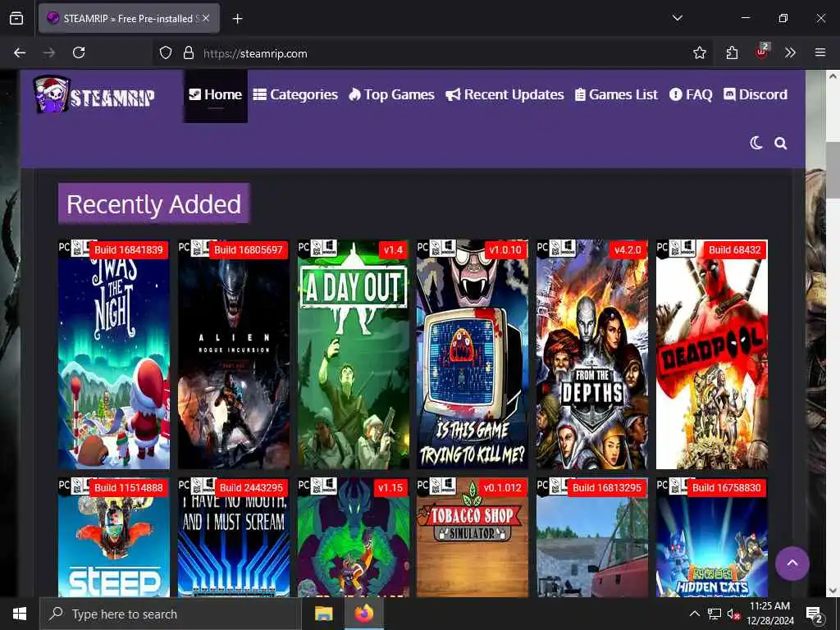The width and height of the screenshot is (840, 630).
Task: Open File Explorer from the taskbar
Action: point(323,614)
